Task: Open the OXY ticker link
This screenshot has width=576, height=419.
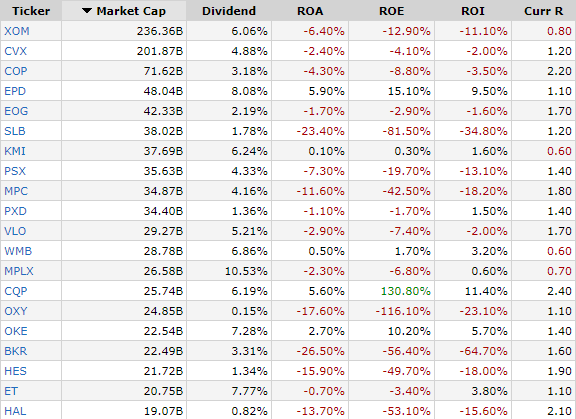Action: [x=15, y=311]
